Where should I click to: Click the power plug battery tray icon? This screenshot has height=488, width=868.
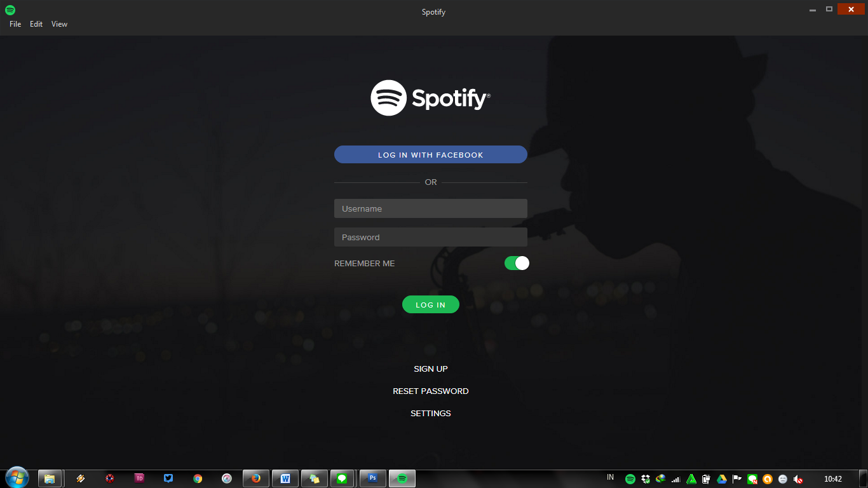(x=706, y=479)
